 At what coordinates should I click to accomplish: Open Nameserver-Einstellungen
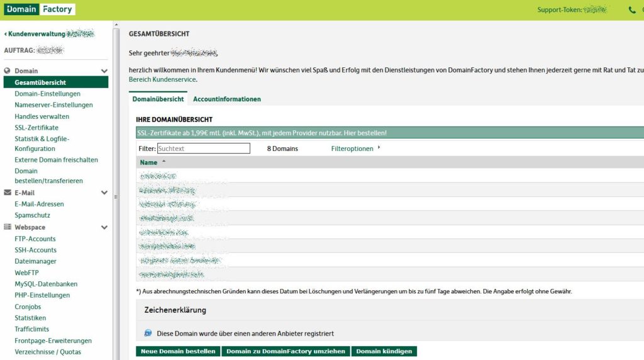(x=54, y=105)
